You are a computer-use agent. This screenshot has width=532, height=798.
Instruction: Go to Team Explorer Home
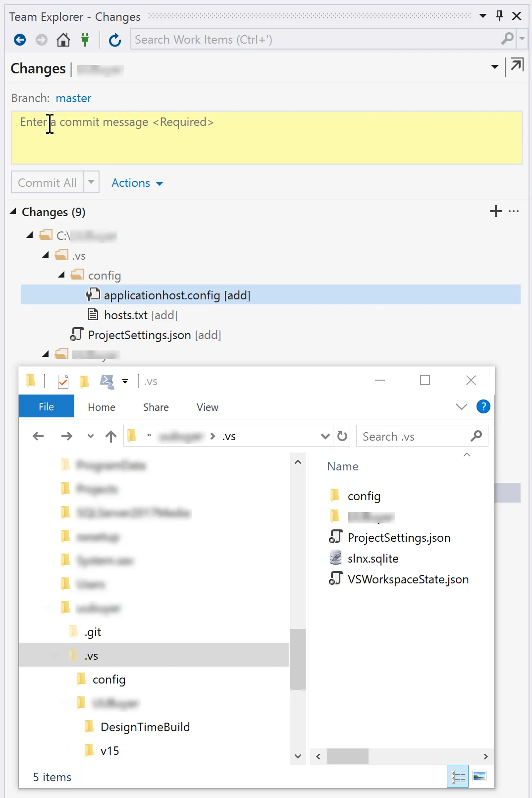click(x=63, y=40)
